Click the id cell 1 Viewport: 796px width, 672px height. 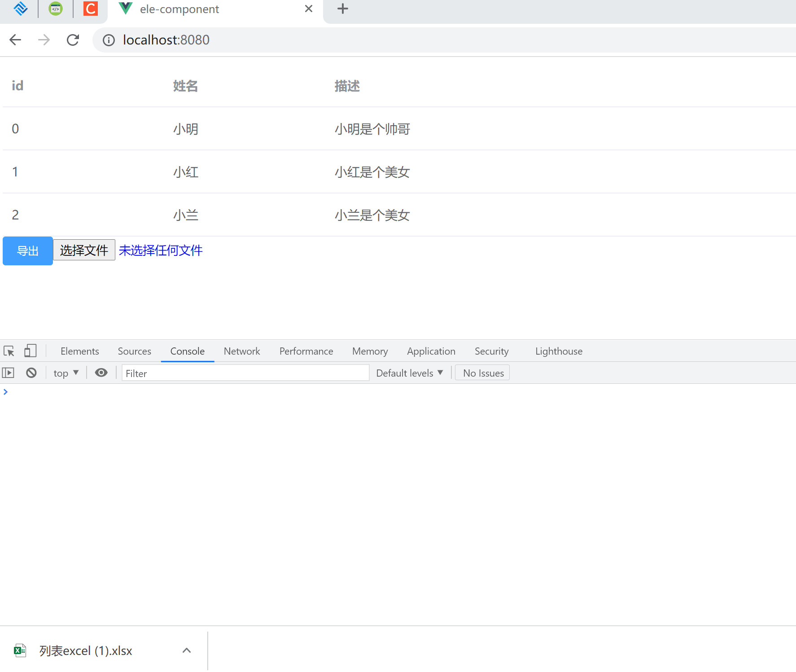tap(15, 172)
